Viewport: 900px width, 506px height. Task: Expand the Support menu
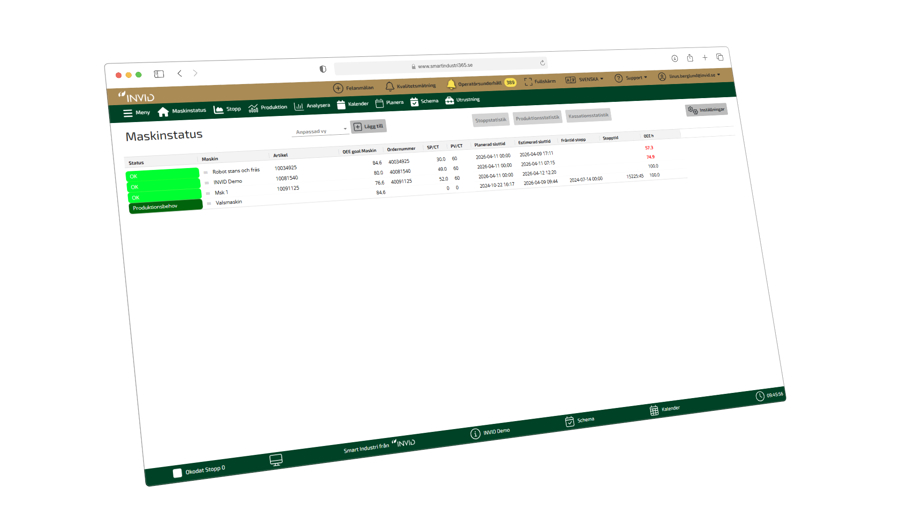coord(631,77)
